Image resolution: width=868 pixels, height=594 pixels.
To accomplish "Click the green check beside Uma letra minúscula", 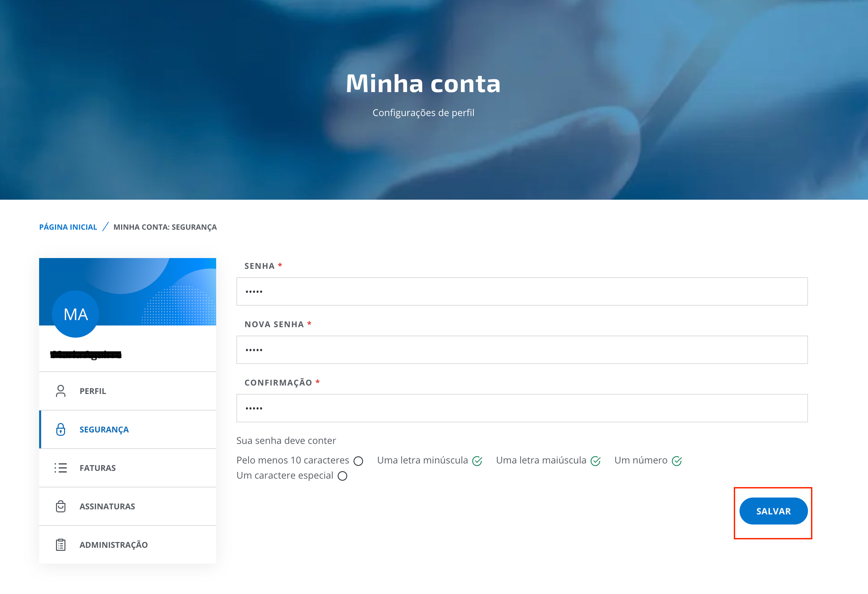I will pos(477,461).
